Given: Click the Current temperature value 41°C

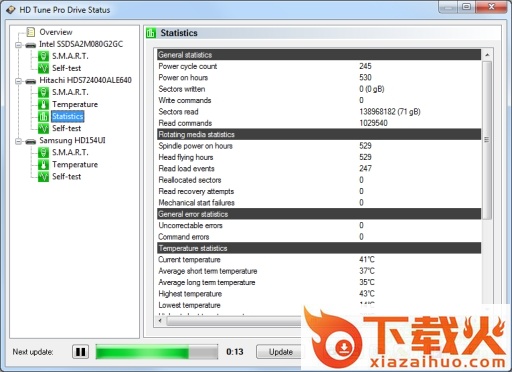Looking at the screenshot, I should pyautogui.click(x=367, y=259).
